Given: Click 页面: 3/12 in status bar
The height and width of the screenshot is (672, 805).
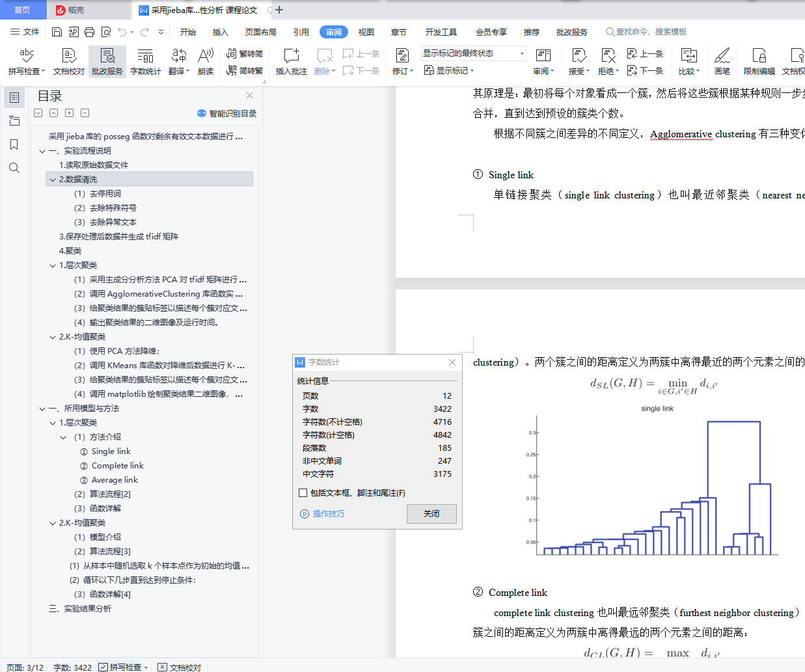Looking at the screenshot, I should coord(25,667).
